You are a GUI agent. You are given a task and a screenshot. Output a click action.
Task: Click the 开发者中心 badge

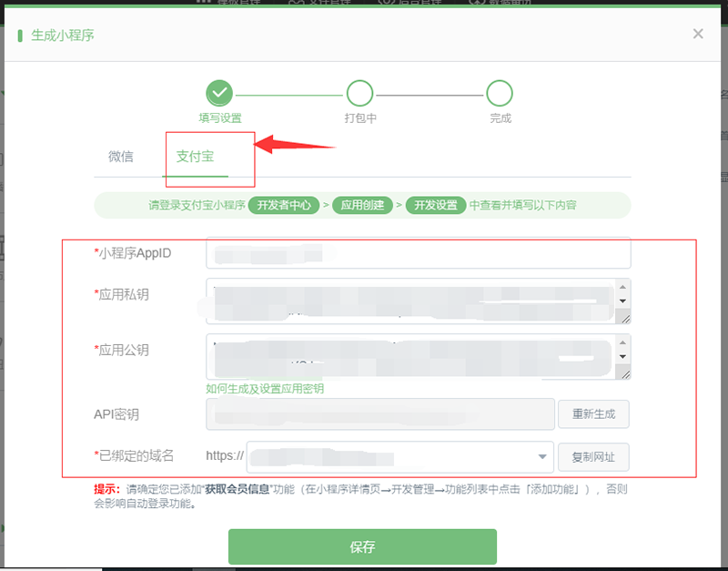(x=282, y=205)
